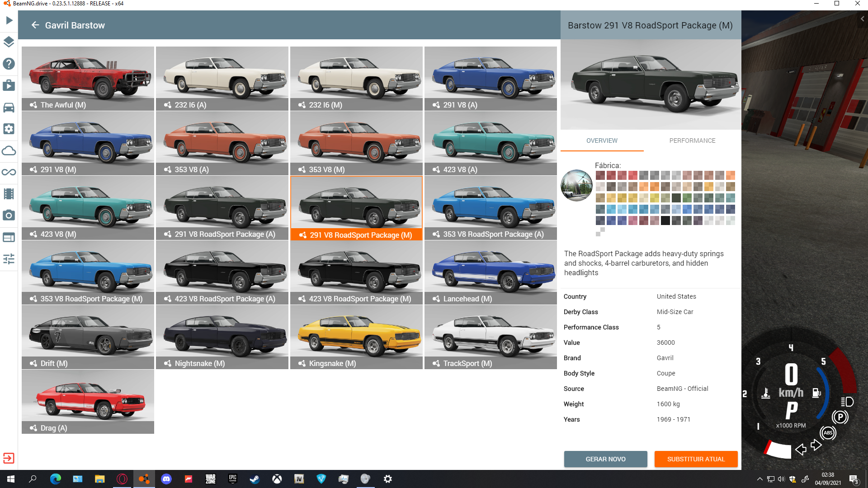The height and width of the screenshot is (488, 868).
Task: Select the Nightsnake (M) configuration
Action: [222, 337]
